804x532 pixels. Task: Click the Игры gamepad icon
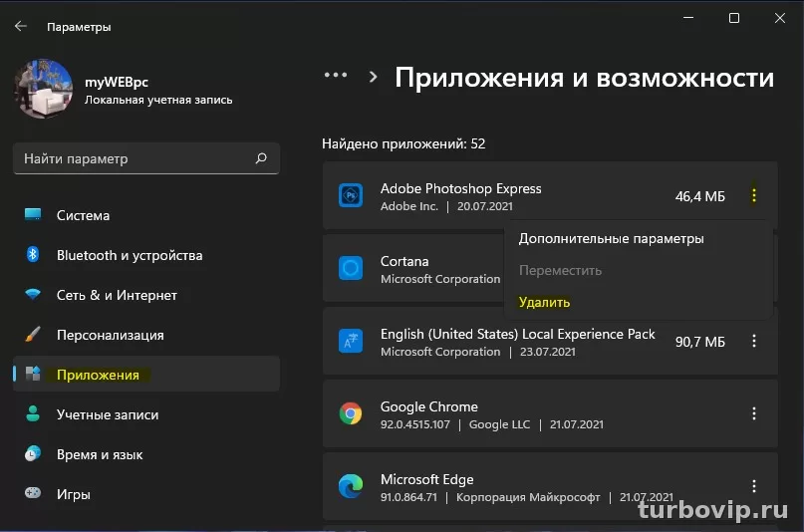click(x=33, y=493)
